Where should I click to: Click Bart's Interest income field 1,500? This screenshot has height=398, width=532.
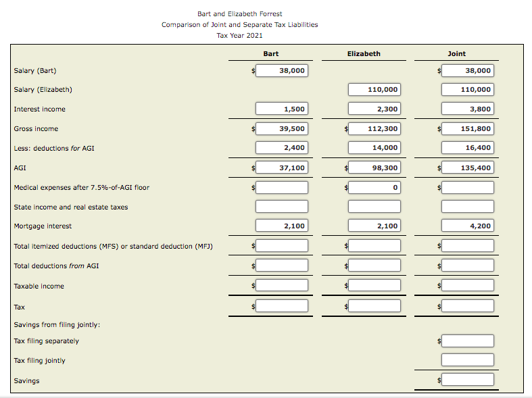tap(282, 109)
